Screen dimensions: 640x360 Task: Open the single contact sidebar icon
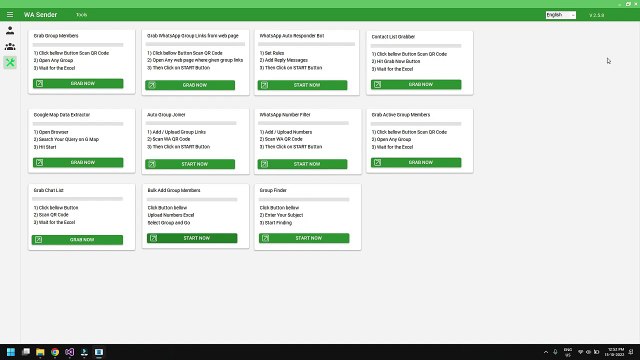click(x=10, y=30)
